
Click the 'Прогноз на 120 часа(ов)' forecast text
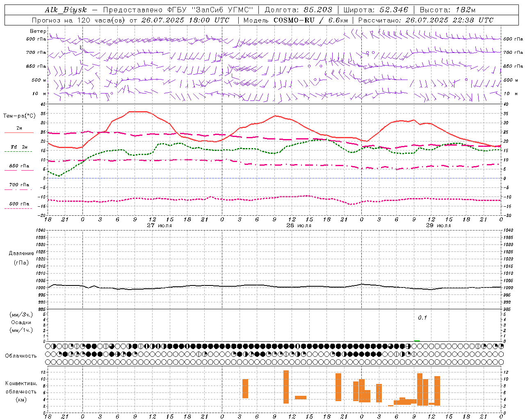pyautogui.click(x=79, y=20)
